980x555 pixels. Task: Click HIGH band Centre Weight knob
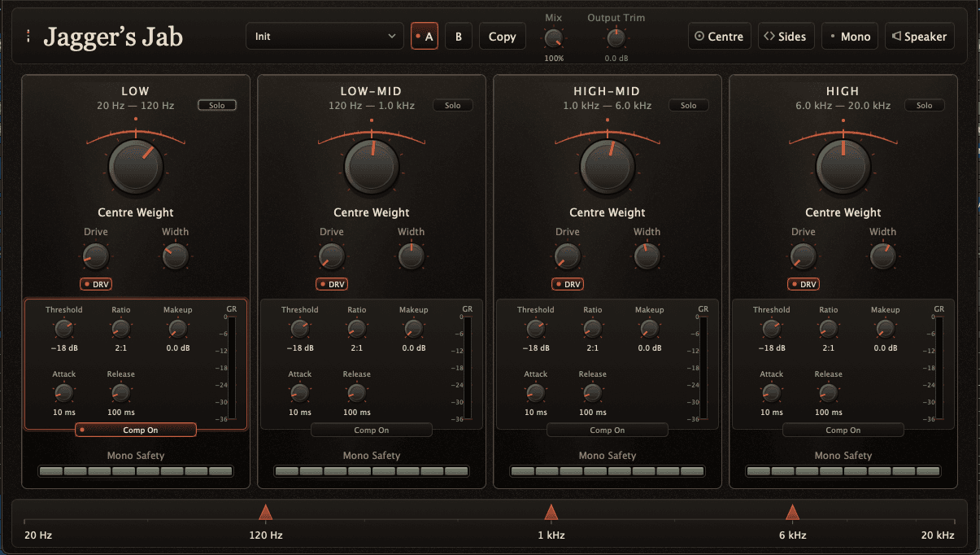click(x=843, y=166)
